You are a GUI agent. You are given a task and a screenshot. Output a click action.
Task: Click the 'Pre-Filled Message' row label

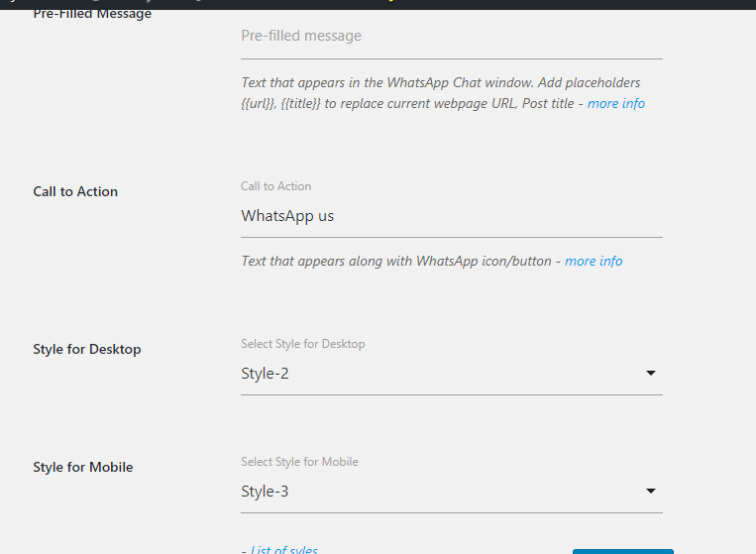92,14
